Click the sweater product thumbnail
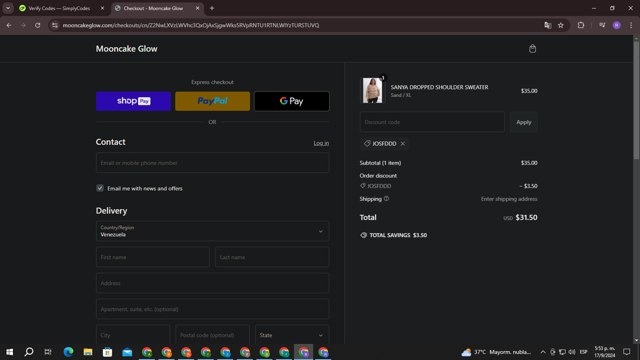Viewport: 640px width, 360px height. pos(372,91)
